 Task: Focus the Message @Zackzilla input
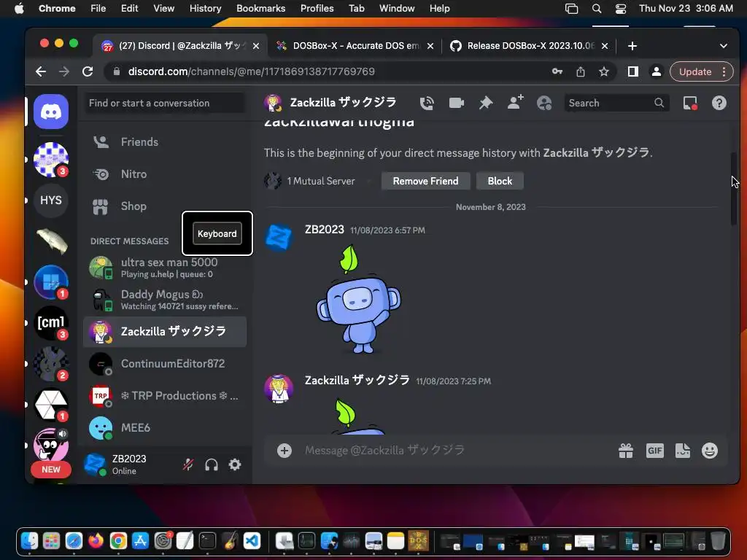pos(457,451)
